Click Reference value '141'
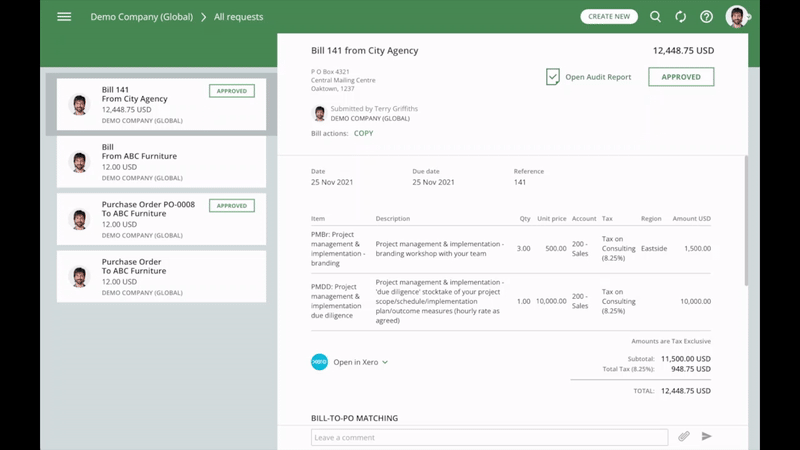The image size is (800, 450). click(519, 182)
